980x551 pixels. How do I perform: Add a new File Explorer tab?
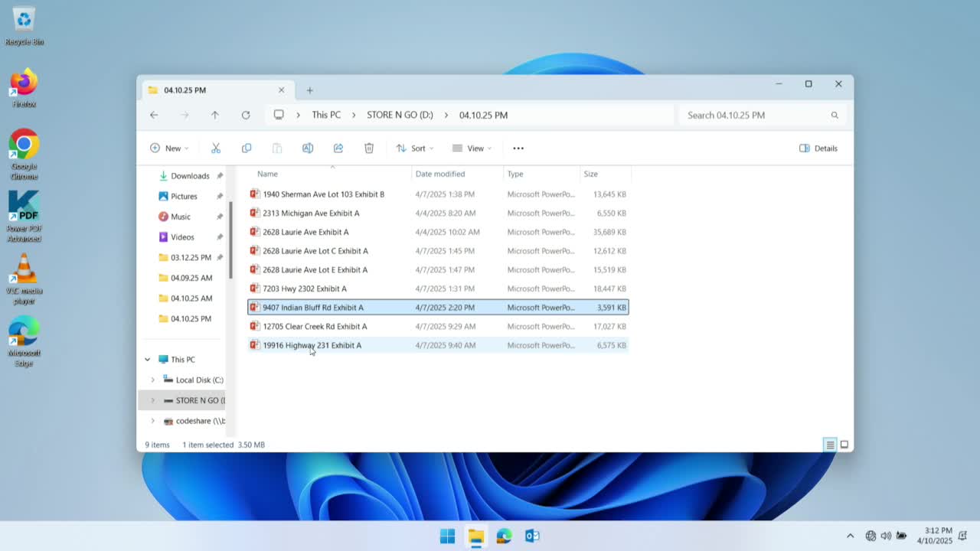pyautogui.click(x=310, y=90)
